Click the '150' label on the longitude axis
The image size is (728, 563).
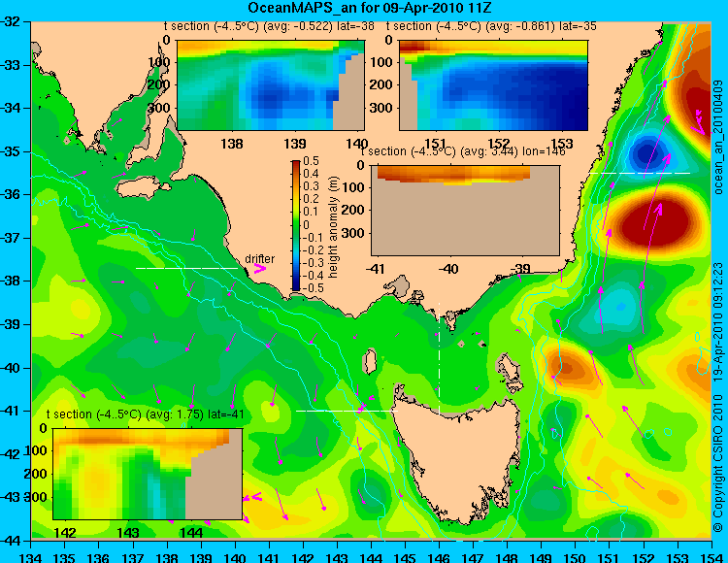[575, 557]
